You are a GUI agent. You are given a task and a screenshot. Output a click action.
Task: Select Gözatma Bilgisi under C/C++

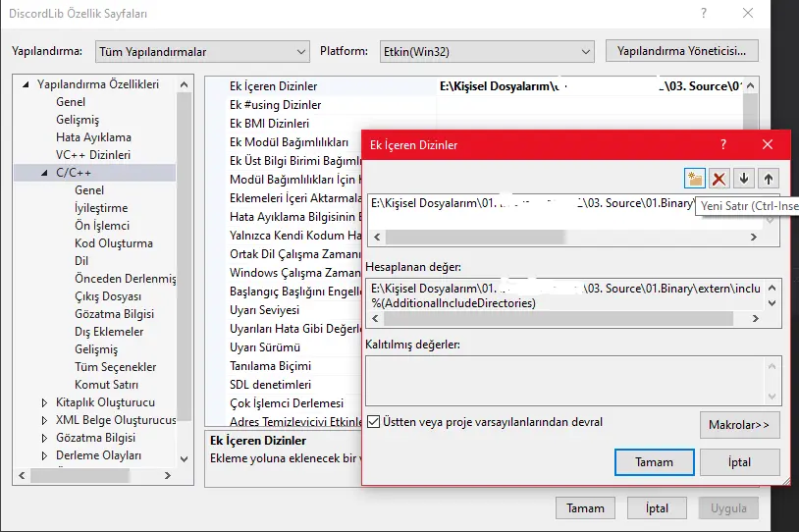click(x=114, y=314)
